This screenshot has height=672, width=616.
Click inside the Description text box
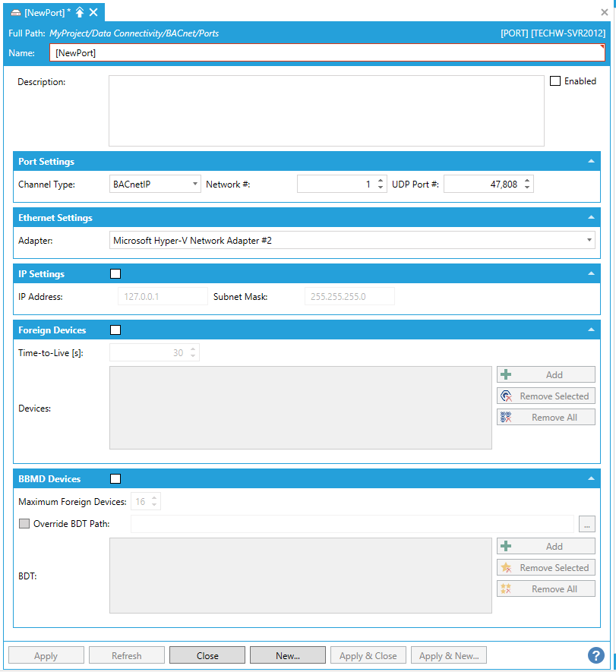pyautogui.click(x=326, y=110)
